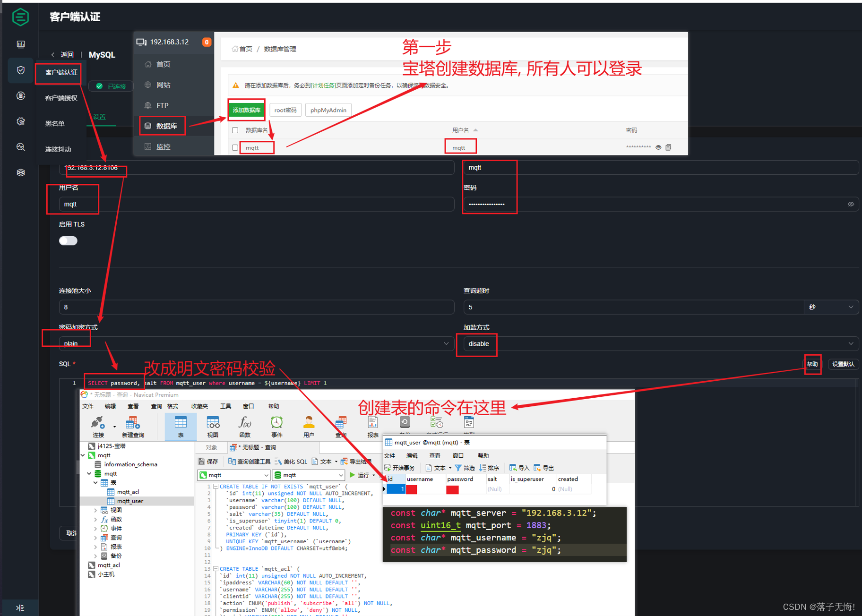This screenshot has width=862, height=616.
Task: Open Navicat 用户 users toolbar icon
Action: point(309,427)
